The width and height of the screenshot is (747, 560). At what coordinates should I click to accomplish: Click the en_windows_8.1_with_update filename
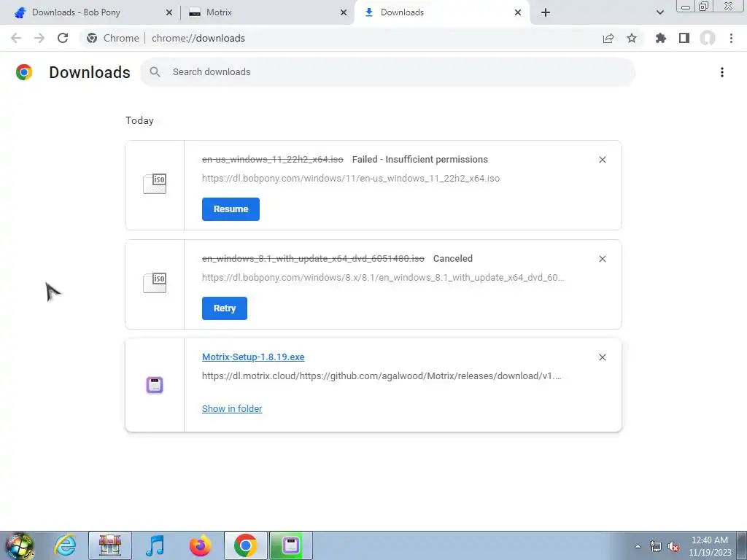tap(313, 259)
